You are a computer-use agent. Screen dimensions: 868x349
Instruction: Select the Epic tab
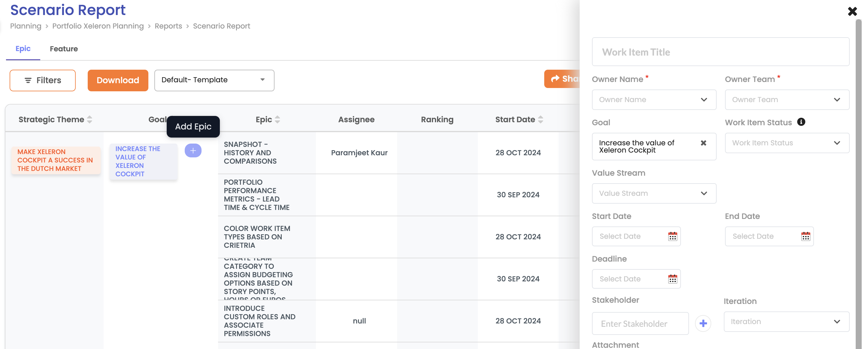point(23,49)
